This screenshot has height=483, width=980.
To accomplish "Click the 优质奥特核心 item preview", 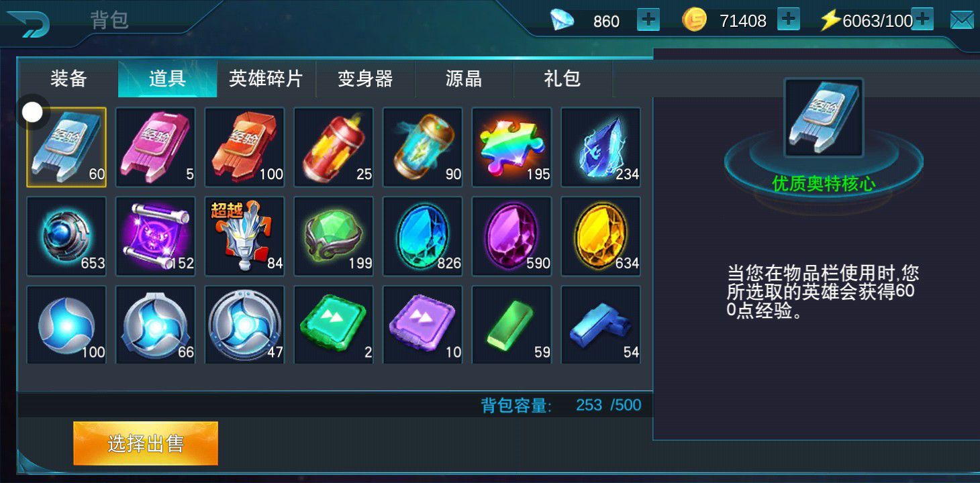I will (x=824, y=118).
